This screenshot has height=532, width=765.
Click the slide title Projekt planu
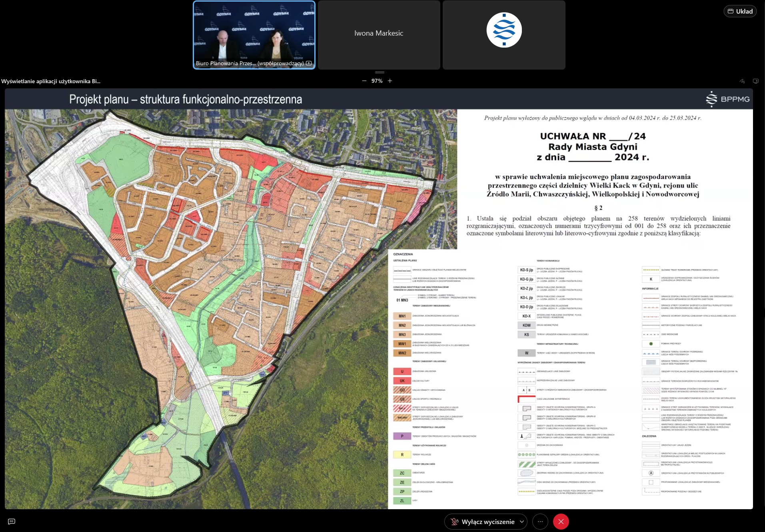186,99
